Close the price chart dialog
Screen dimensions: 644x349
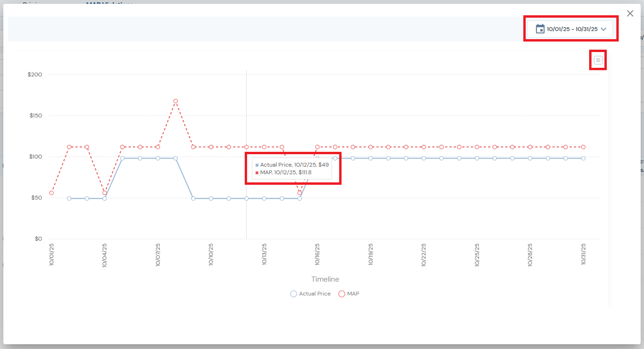coord(630,13)
